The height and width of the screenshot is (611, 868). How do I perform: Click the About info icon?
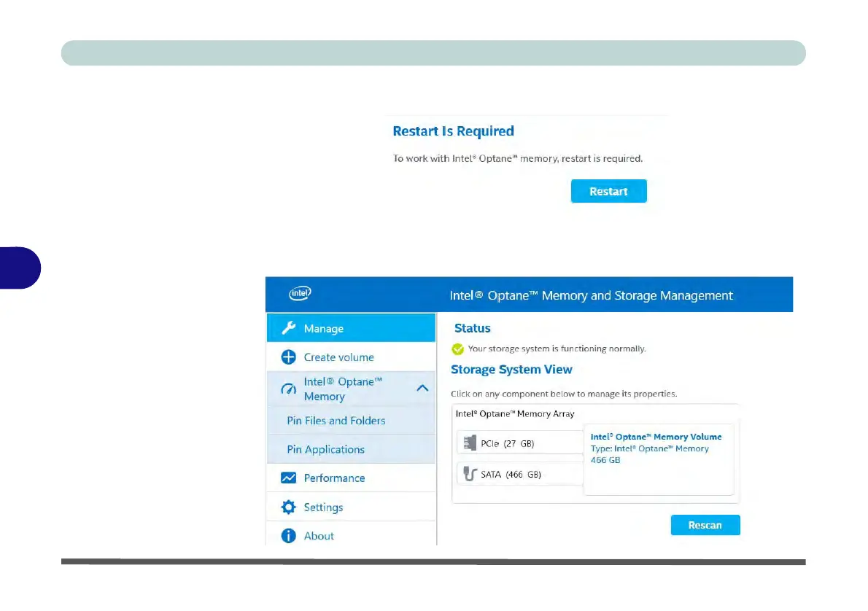tap(288, 536)
